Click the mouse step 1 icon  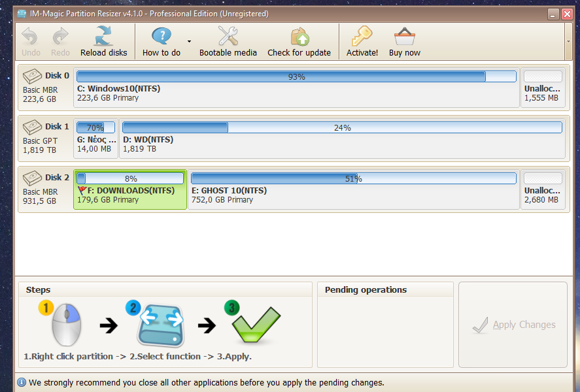tap(66, 325)
